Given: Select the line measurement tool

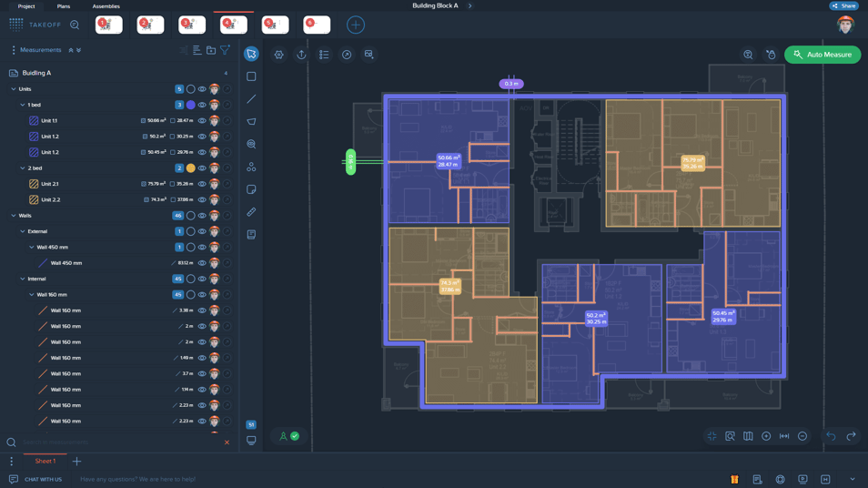Looking at the screenshot, I should pyautogui.click(x=251, y=99).
